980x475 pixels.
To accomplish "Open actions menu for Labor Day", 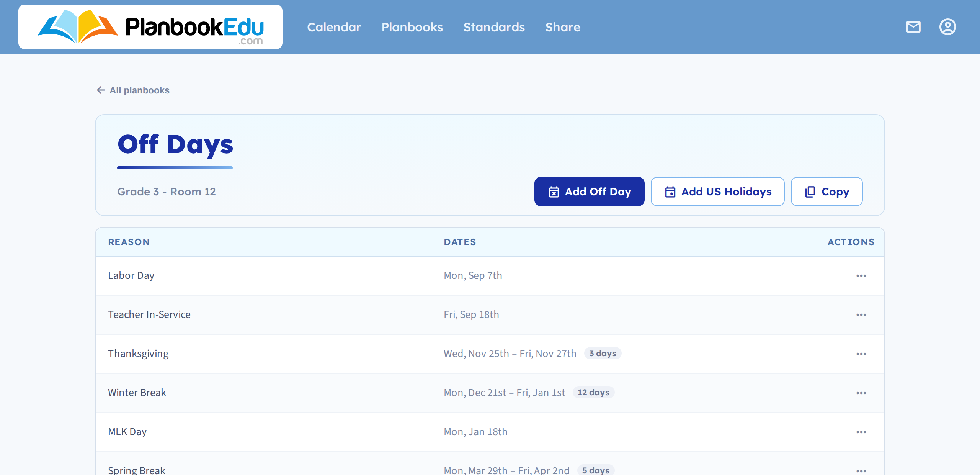I will coord(861,276).
